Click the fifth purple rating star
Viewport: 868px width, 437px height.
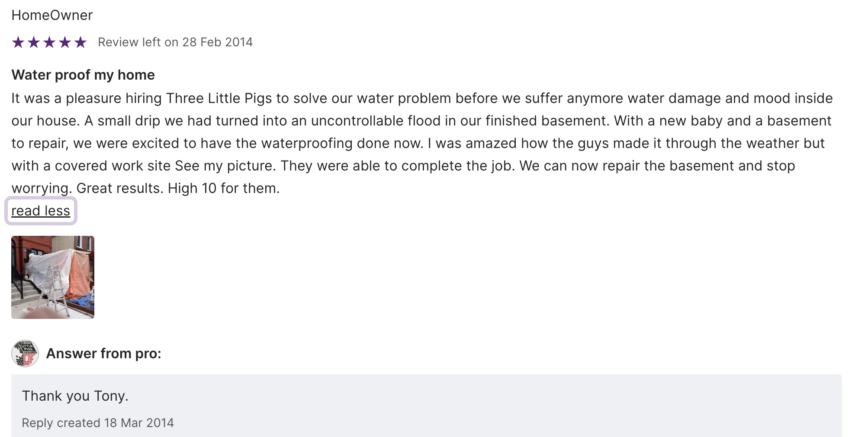tap(80, 42)
